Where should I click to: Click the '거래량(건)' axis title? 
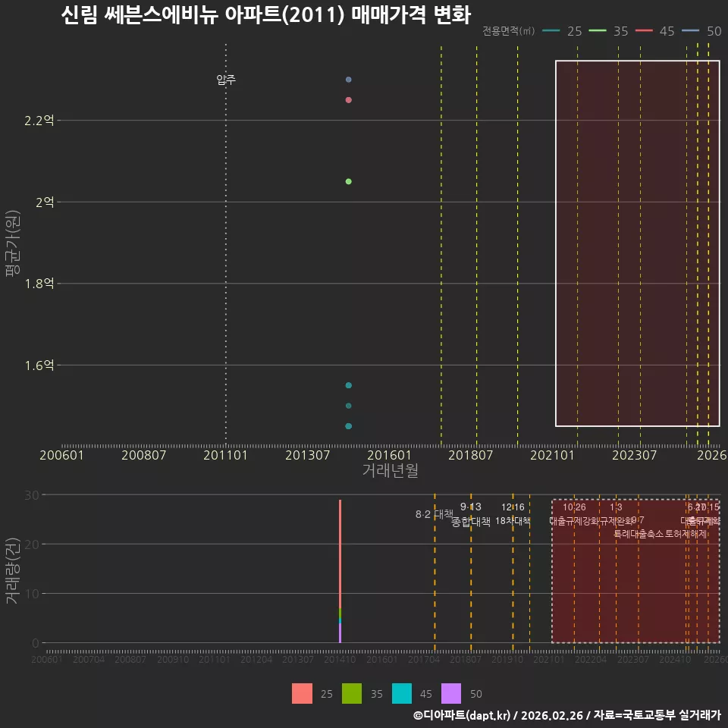point(12,571)
